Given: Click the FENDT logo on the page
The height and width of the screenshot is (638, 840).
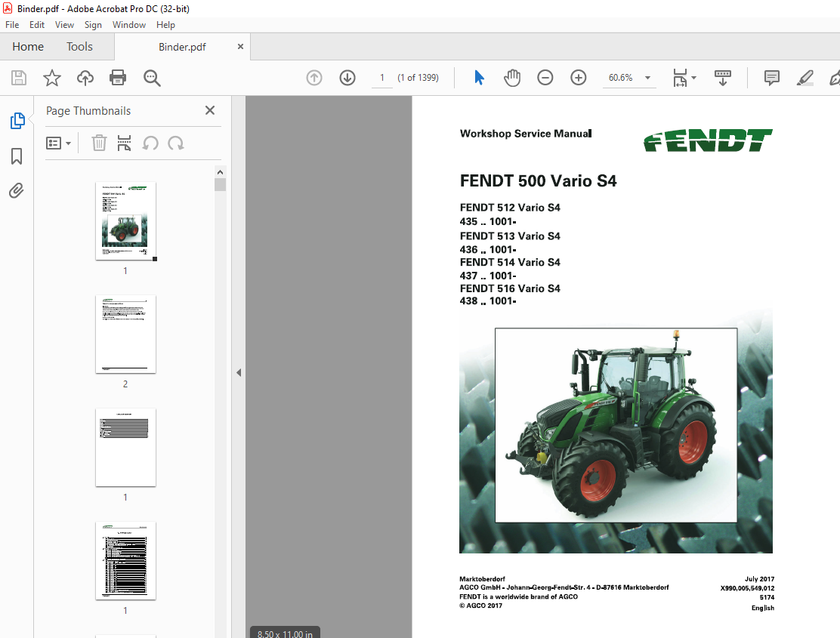Looking at the screenshot, I should click(x=708, y=140).
